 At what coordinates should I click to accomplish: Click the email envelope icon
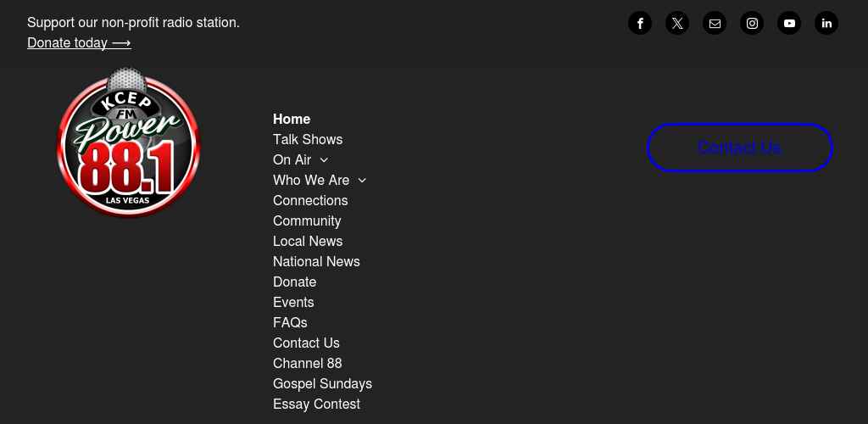click(x=715, y=23)
